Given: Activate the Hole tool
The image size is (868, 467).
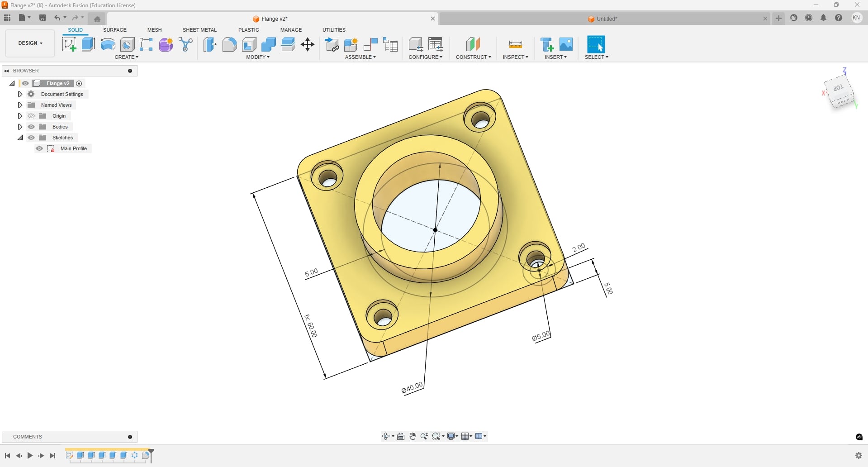Looking at the screenshot, I should [x=128, y=44].
